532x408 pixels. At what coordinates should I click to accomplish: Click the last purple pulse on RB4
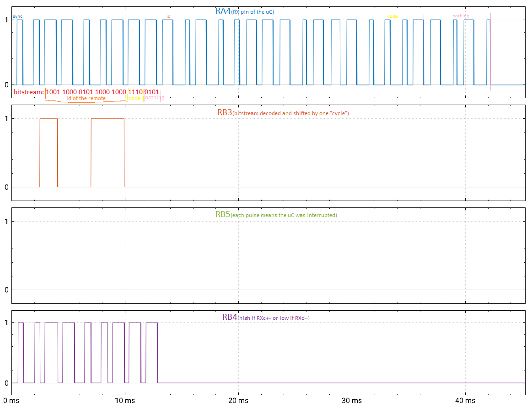click(x=152, y=352)
